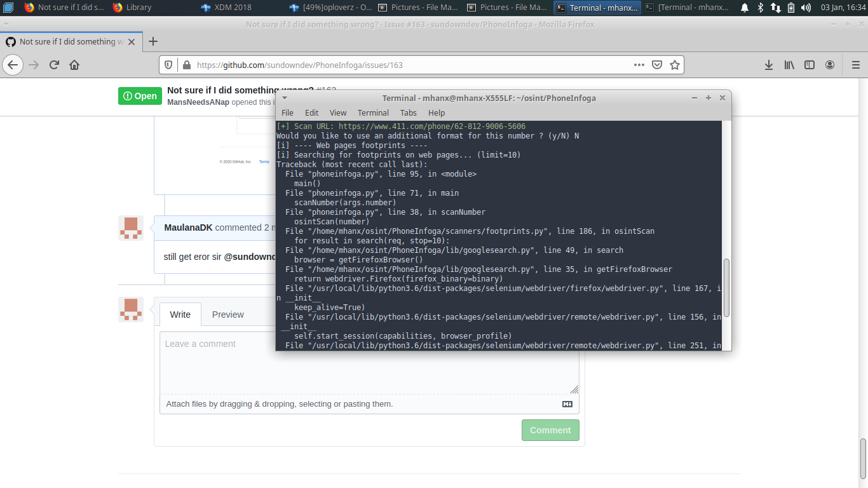Viewport: 868px width, 488px height.
Task: Toggle the Firefox sidebar
Action: 809,65
